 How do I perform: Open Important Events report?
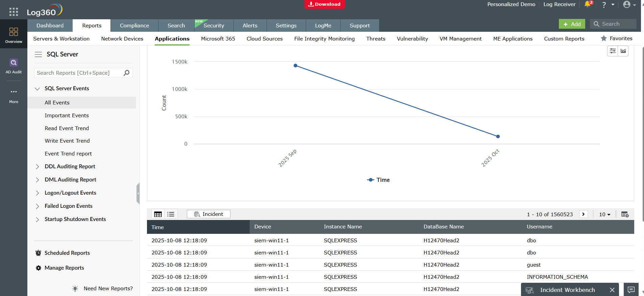tap(67, 115)
